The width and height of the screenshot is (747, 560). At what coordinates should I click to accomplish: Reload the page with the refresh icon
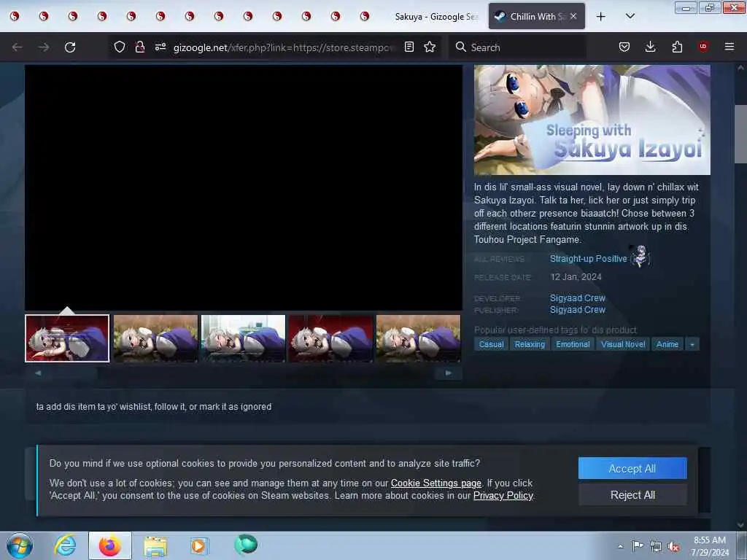point(70,47)
